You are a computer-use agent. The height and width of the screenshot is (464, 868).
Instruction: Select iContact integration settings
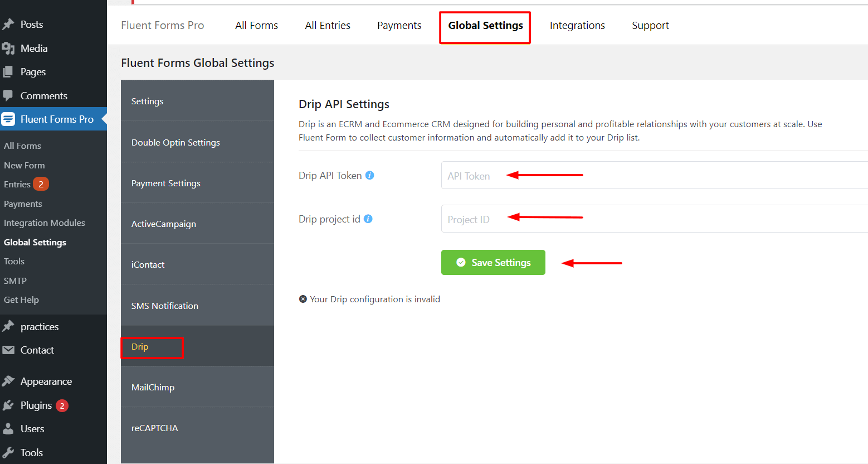tap(197, 264)
